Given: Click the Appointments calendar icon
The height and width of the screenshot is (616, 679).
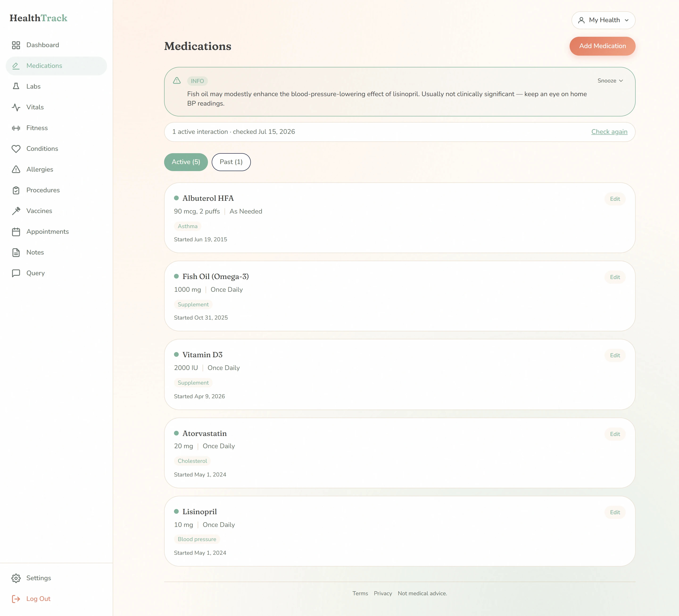Looking at the screenshot, I should coord(16,232).
